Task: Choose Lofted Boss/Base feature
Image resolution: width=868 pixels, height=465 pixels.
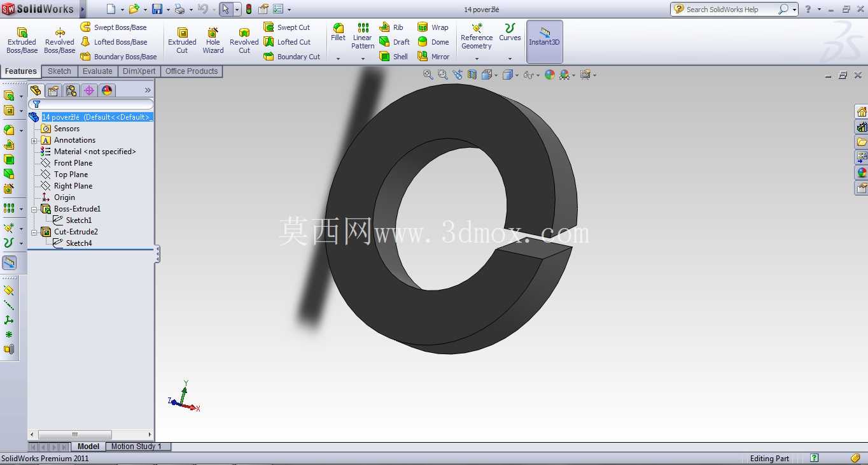Action: click(x=113, y=42)
